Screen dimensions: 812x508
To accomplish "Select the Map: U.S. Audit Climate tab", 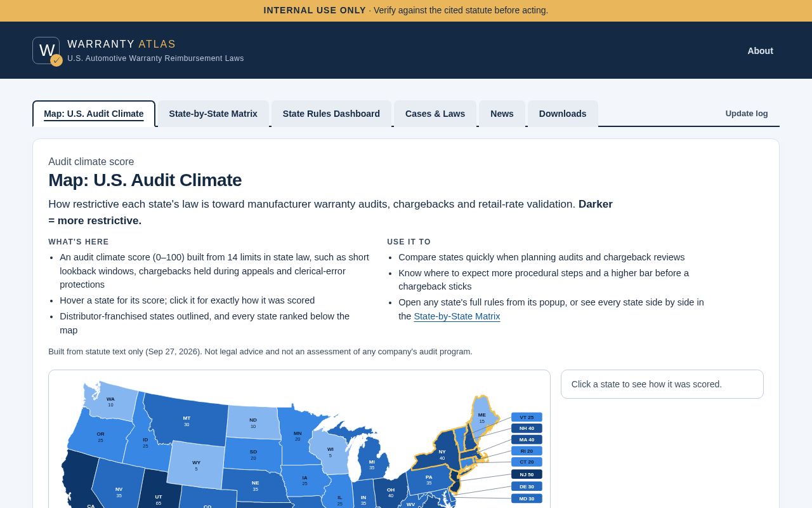I will click(94, 114).
